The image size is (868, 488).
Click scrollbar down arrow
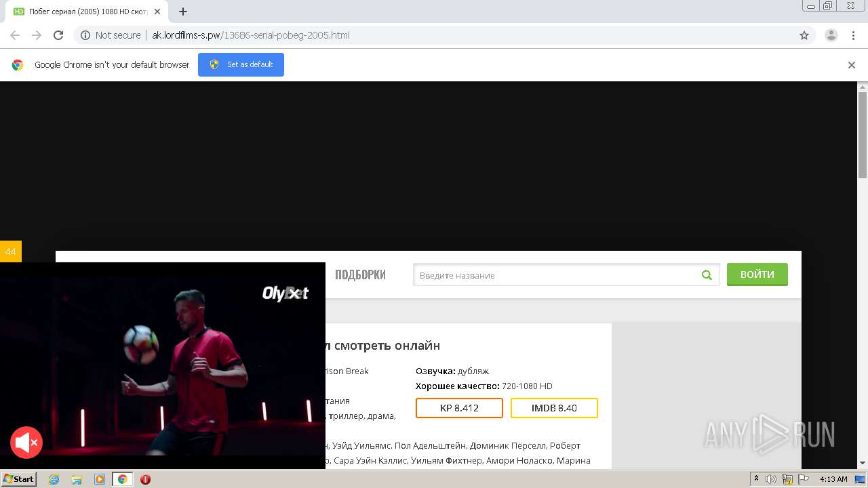point(863,463)
